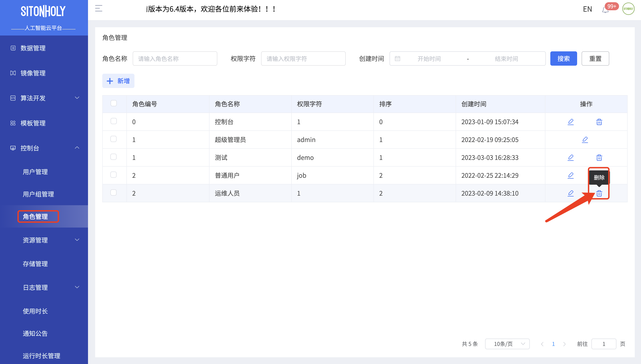
Task: Open the SITONHOLY user avatar menu
Action: coord(628,9)
